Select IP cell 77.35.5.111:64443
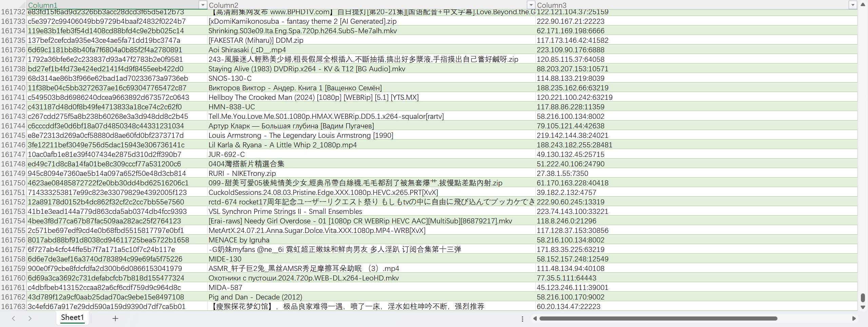 tap(696, 278)
